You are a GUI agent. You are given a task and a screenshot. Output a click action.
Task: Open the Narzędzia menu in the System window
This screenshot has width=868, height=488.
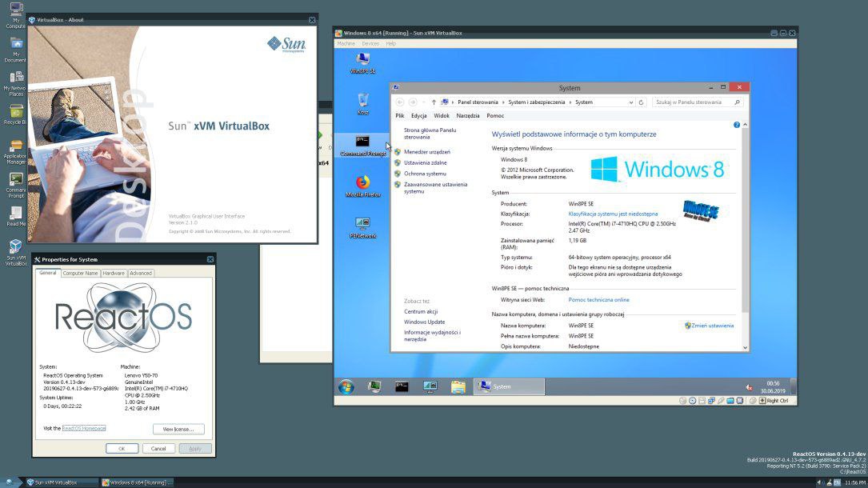coord(468,116)
